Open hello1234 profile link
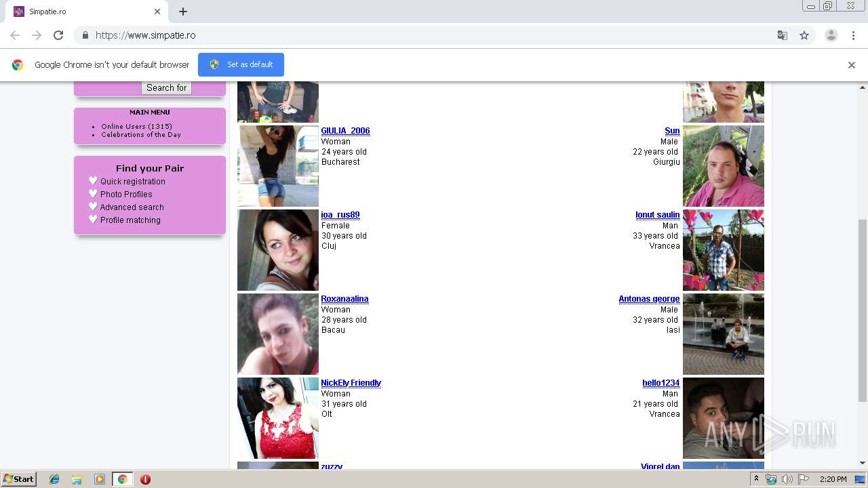This screenshot has width=868, height=488. pos(660,383)
